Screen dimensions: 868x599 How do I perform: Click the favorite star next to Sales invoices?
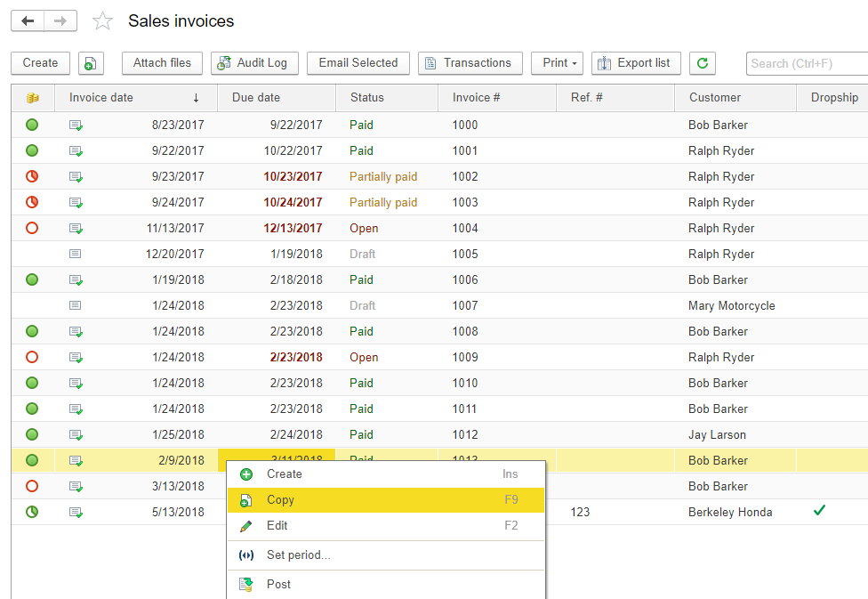click(103, 21)
